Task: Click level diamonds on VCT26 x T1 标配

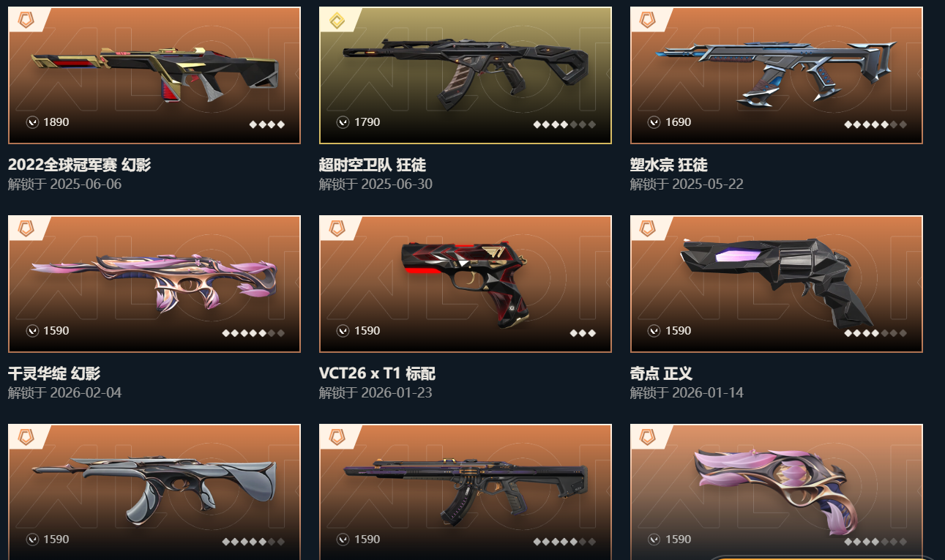Action: (583, 333)
